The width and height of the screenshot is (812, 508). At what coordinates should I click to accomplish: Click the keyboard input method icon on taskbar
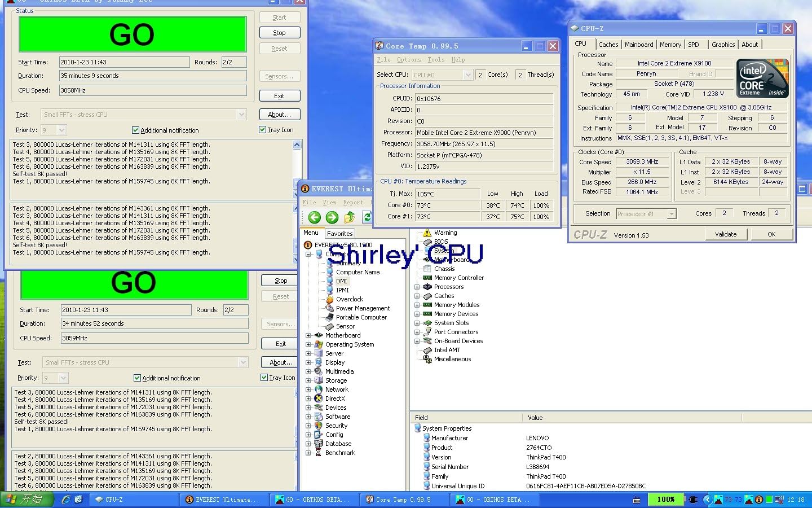point(637,500)
